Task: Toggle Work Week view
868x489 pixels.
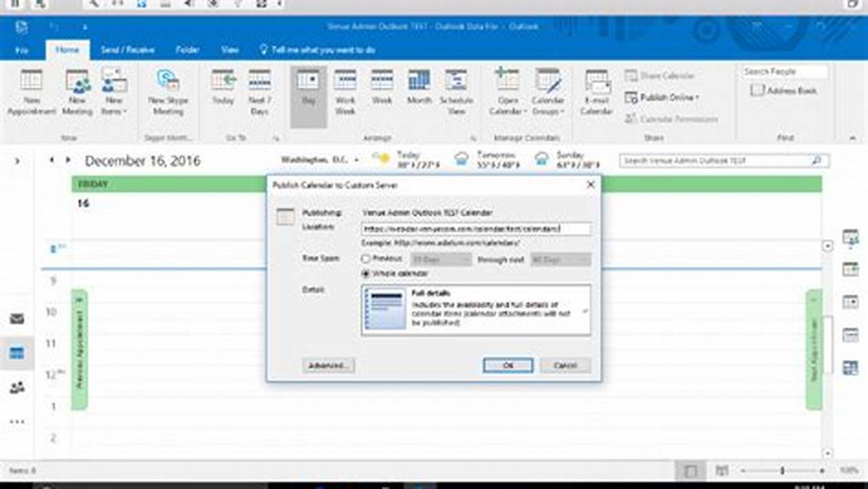Action: (x=345, y=92)
